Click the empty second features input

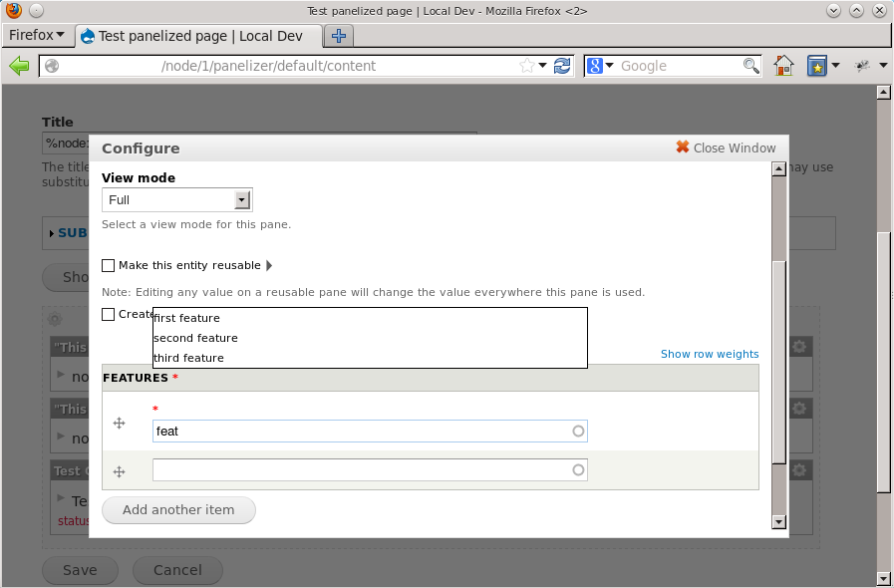(370, 470)
